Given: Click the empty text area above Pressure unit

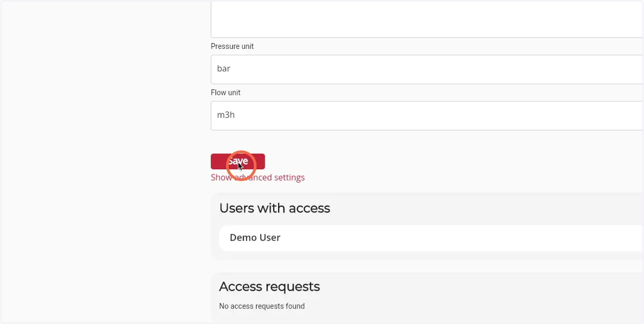Looking at the screenshot, I should pos(427,19).
